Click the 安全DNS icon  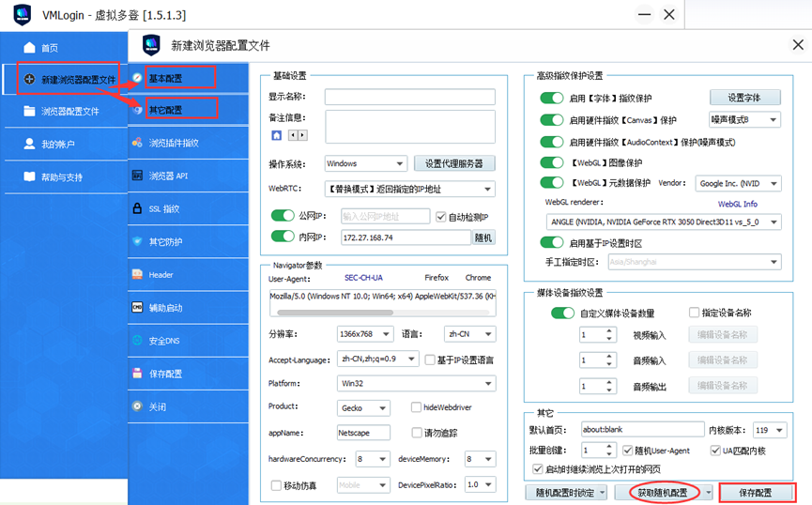pos(137,341)
